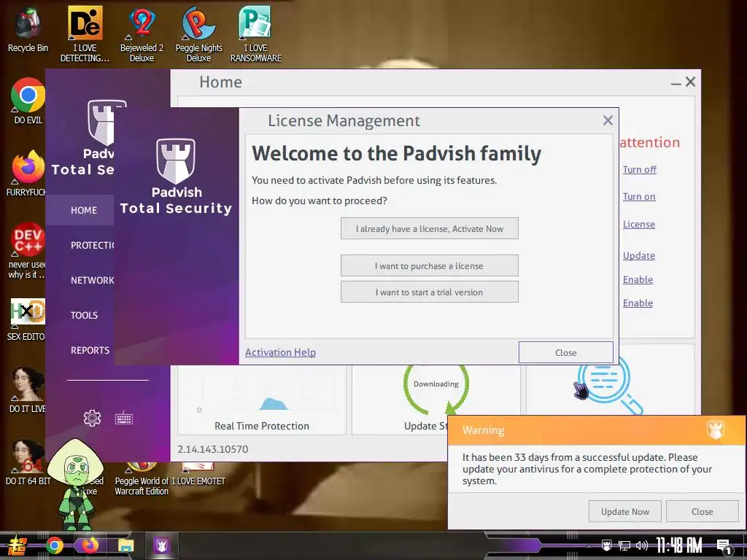
Task: Open the DO IT 64 BIT desktop icon
Action: click(28, 462)
